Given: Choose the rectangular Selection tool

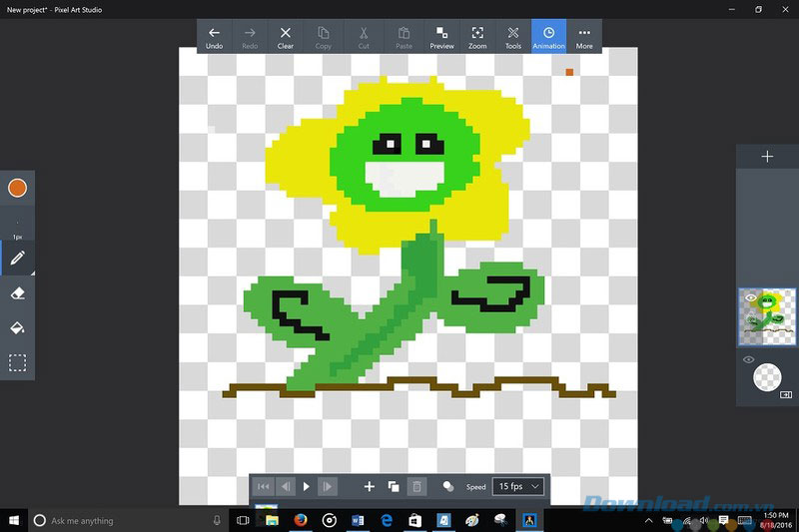Looking at the screenshot, I should [17, 363].
